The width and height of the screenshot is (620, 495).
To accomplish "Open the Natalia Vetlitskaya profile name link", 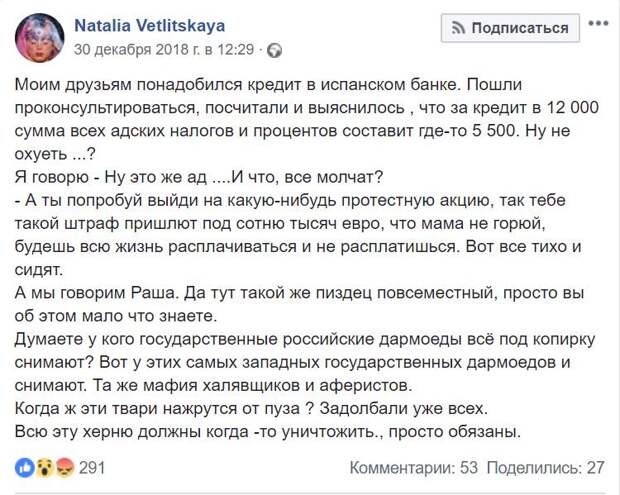I will tap(150, 26).
